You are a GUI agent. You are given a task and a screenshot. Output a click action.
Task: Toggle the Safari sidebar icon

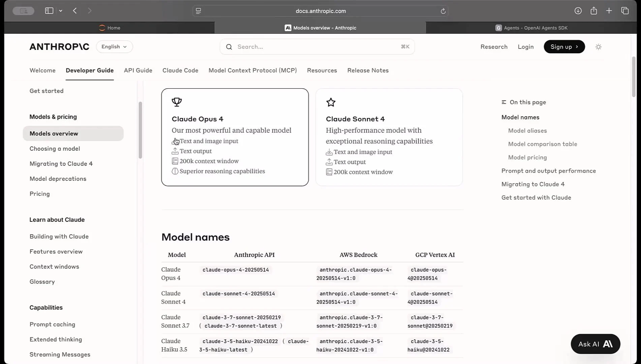tap(49, 11)
